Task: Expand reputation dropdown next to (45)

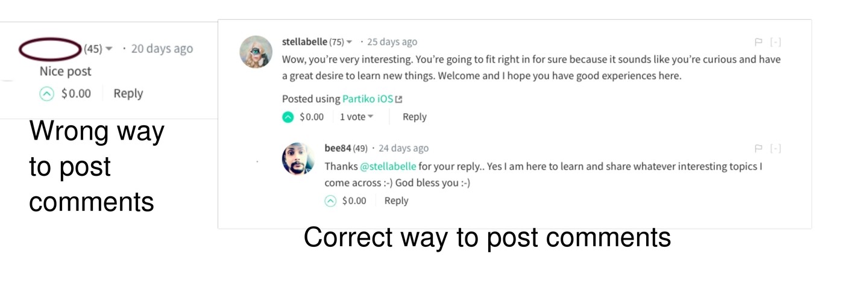Action: [x=109, y=49]
